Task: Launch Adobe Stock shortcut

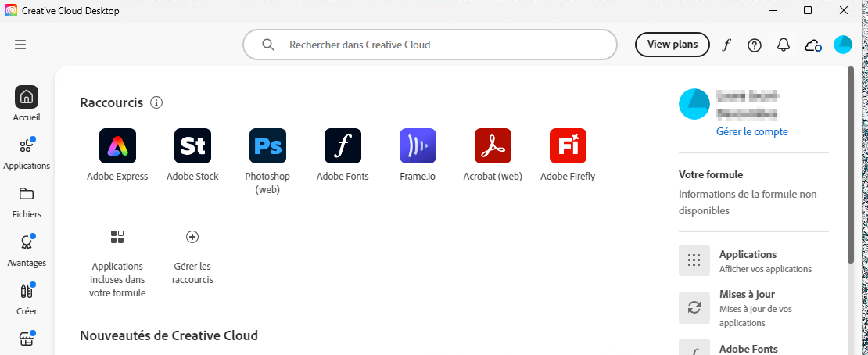Action: pos(192,146)
